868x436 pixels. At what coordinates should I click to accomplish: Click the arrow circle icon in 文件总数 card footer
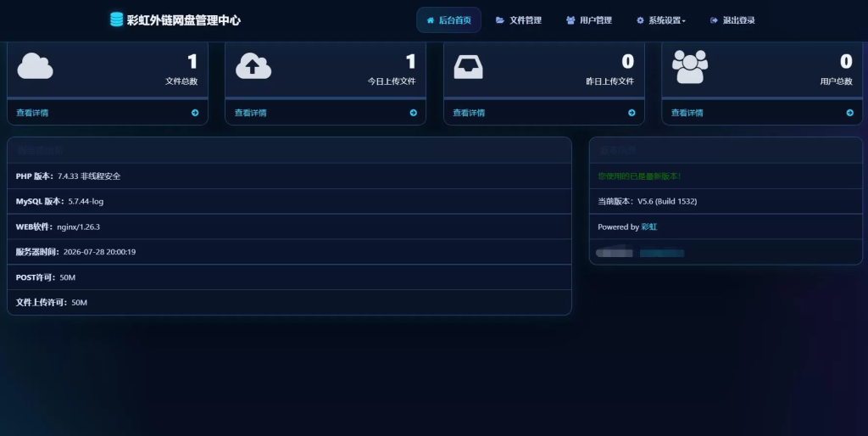click(x=195, y=113)
